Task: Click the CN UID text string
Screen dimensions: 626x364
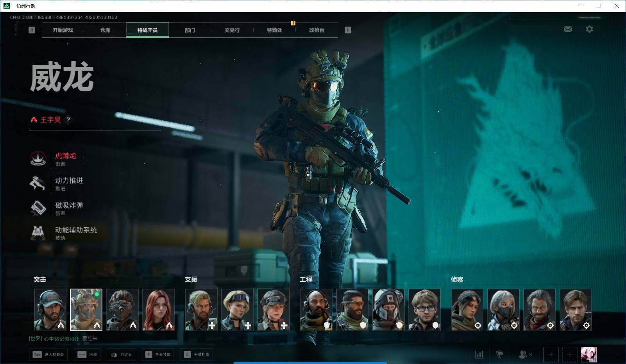Action: click(x=64, y=17)
